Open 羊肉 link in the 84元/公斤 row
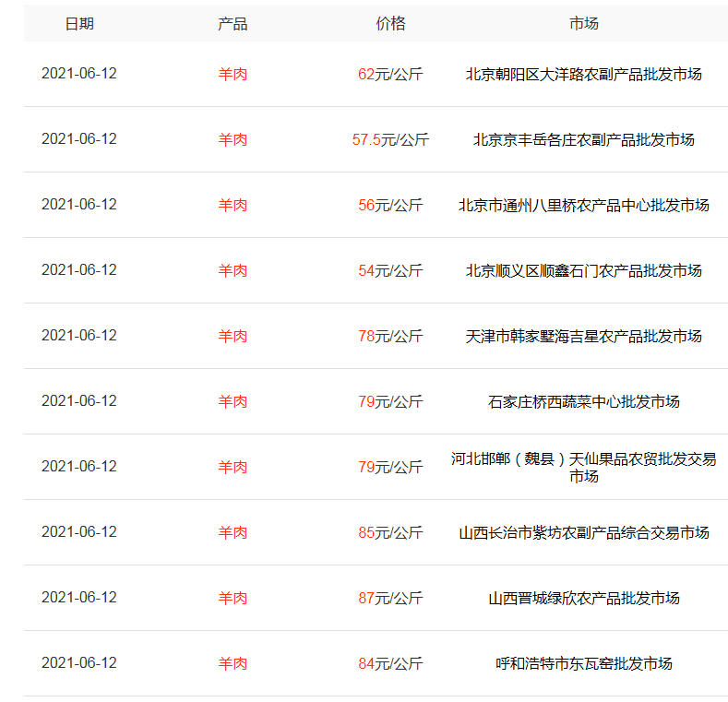The height and width of the screenshot is (702, 728). 233,663
